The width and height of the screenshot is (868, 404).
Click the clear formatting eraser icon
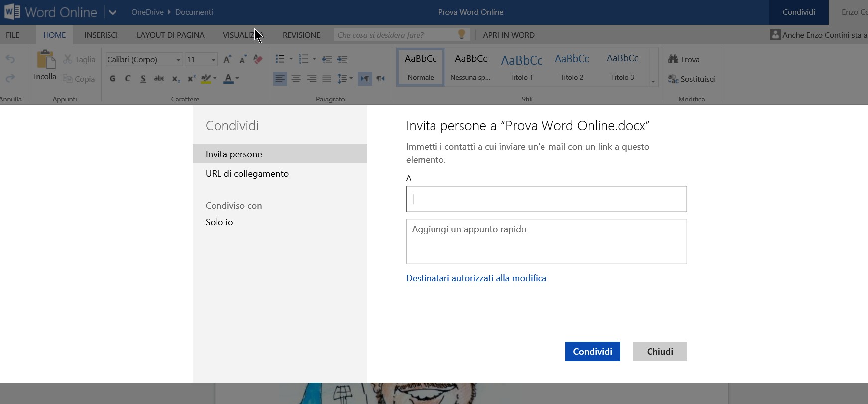tap(258, 59)
